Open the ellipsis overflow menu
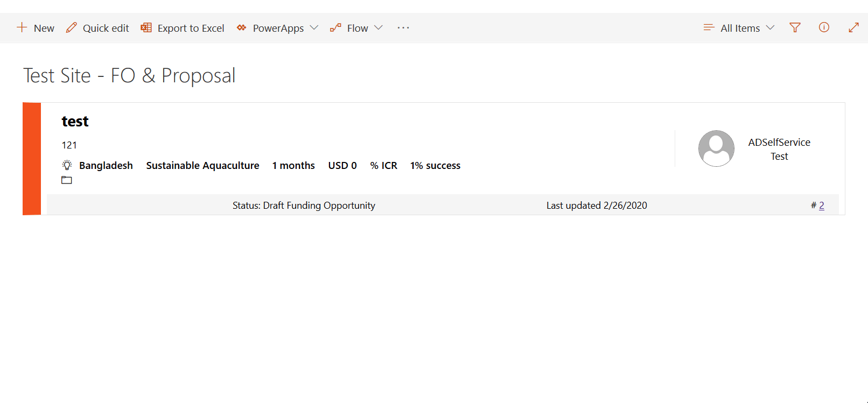 coord(403,27)
